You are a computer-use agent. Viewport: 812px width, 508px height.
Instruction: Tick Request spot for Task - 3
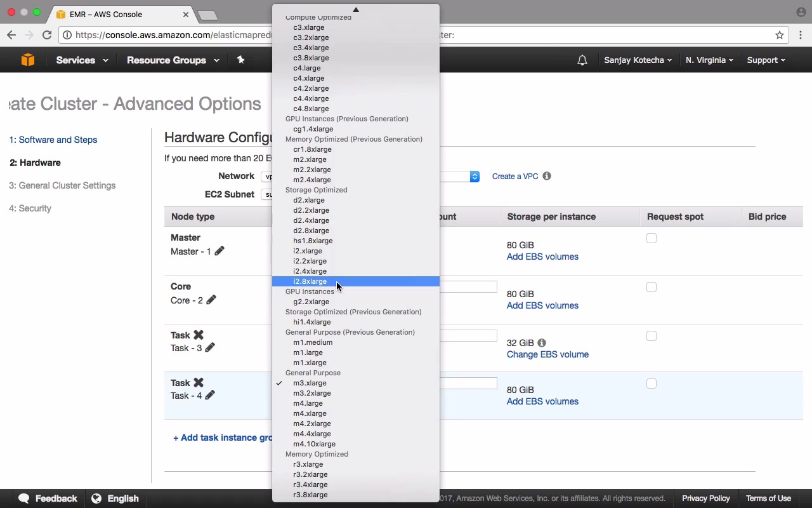[x=652, y=336]
